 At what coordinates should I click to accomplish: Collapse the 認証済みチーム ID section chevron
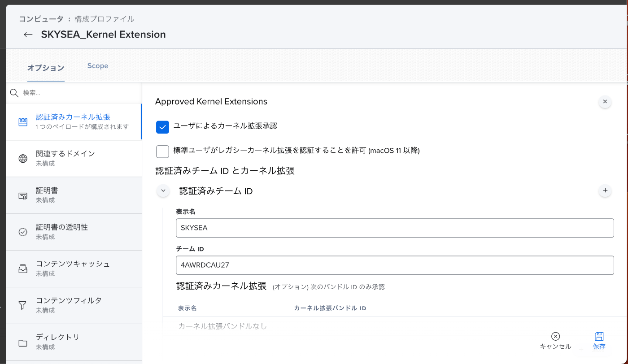click(x=163, y=191)
